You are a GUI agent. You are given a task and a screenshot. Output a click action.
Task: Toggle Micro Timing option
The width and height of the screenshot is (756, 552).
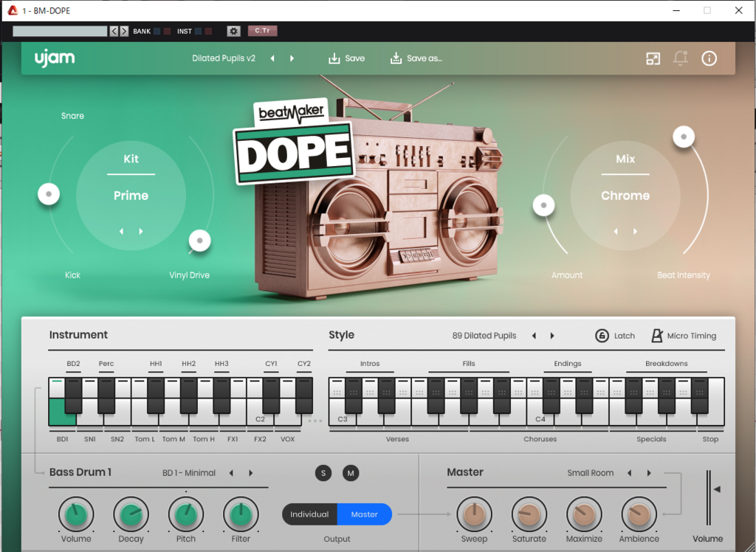click(684, 336)
